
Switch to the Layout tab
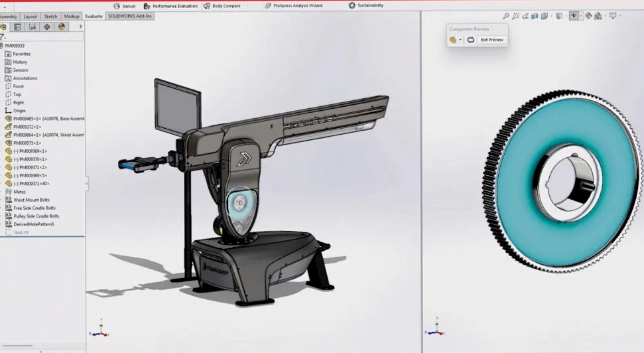click(x=30, y=17)
